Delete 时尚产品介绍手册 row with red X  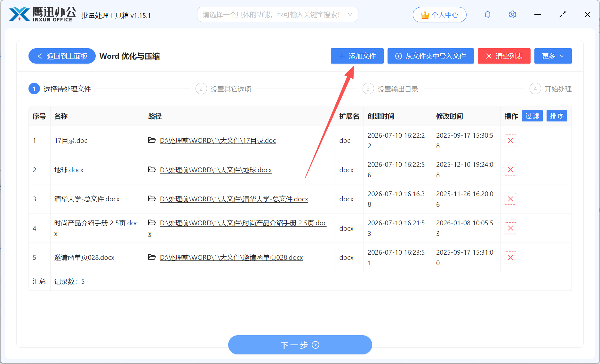pyautogui.click(x=510, y=228)
